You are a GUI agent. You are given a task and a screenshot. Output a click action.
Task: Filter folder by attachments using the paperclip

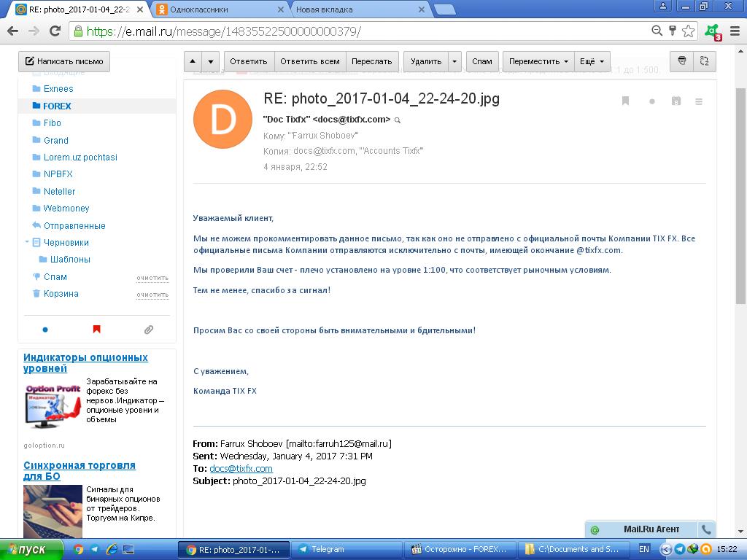coord(149,330)
